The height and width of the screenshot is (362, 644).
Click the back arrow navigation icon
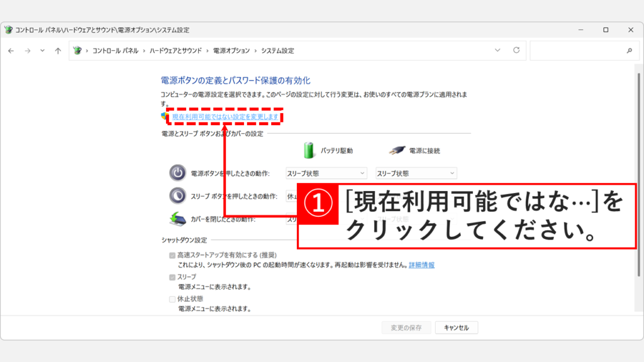(x=11, y=50)
